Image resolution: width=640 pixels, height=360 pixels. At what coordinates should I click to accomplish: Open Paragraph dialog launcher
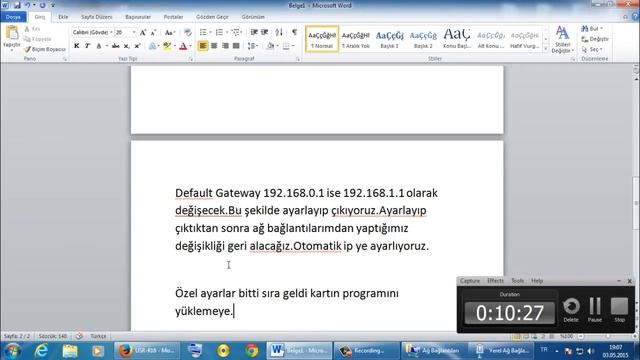pyautogui.click(x=298, y=59)
